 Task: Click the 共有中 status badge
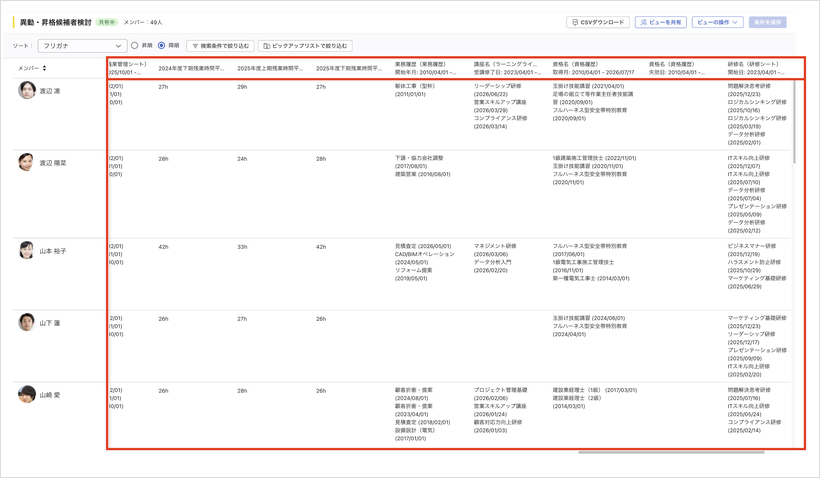pos(107,22)
